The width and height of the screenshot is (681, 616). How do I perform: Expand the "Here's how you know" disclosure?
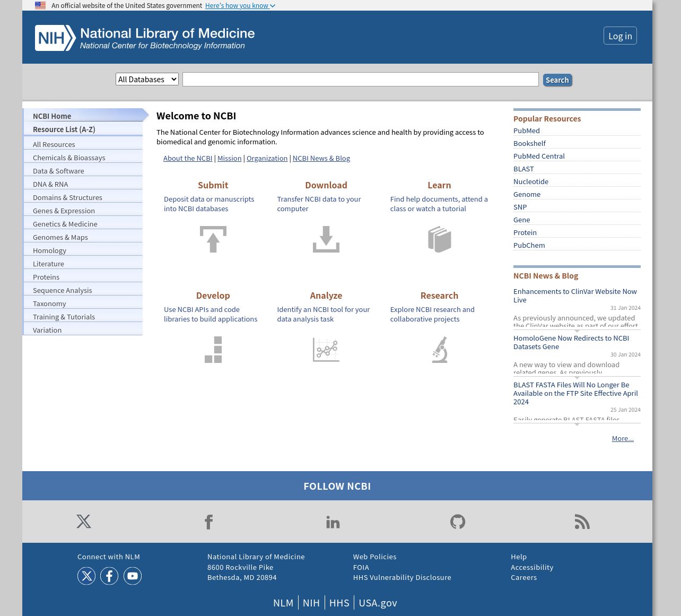click(240, 5)
